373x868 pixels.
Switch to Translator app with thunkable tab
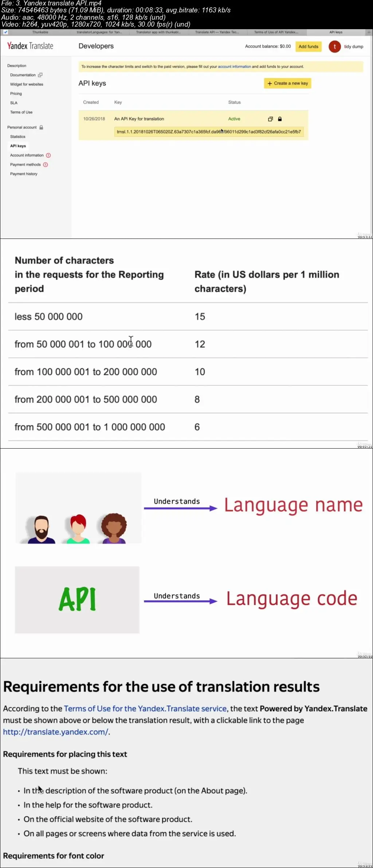tap(158, 32)
